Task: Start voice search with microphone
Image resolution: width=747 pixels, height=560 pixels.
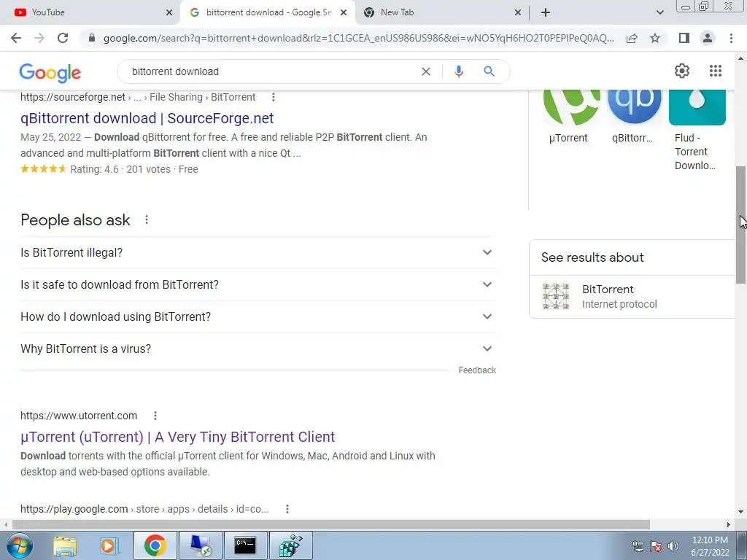Action: [458, 71]
